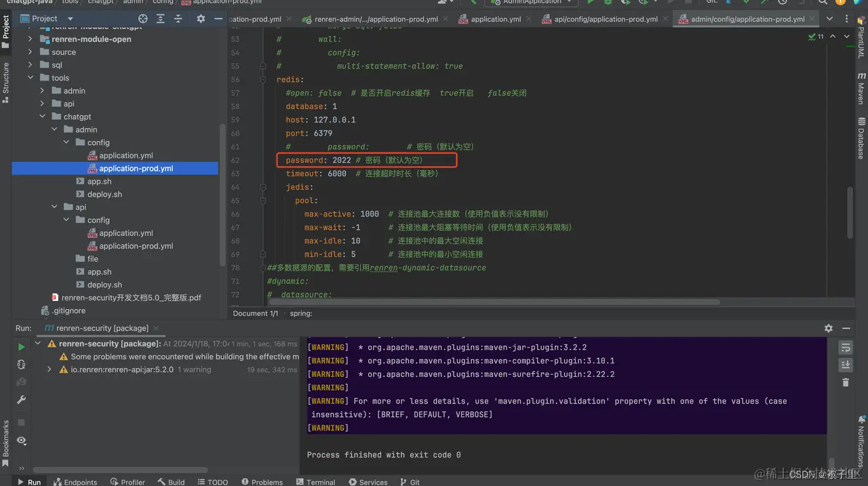Expand sql folder in project tree

pyautogui.click(x=30, y=65)
